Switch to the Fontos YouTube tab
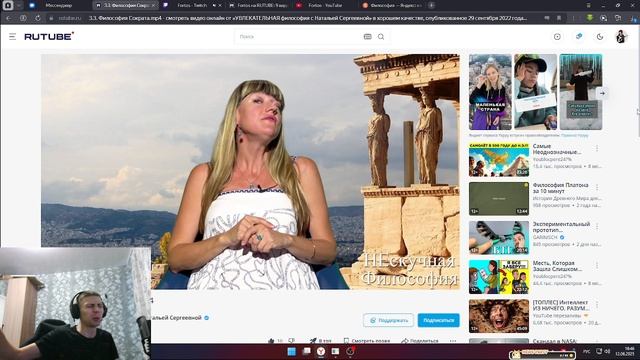 click(325, 5)
